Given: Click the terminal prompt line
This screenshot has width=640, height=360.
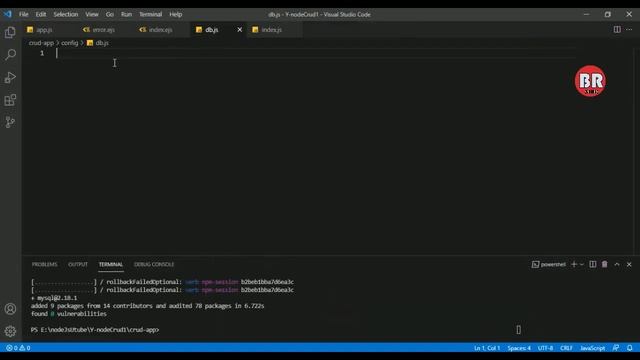Looking at the screenshot, I should [95, 330].
